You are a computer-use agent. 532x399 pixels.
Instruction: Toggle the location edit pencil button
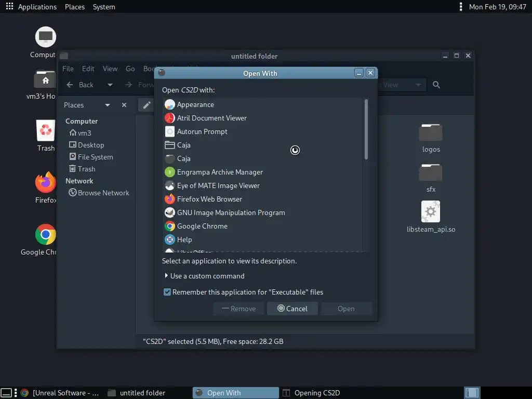[x=146, y=105]
